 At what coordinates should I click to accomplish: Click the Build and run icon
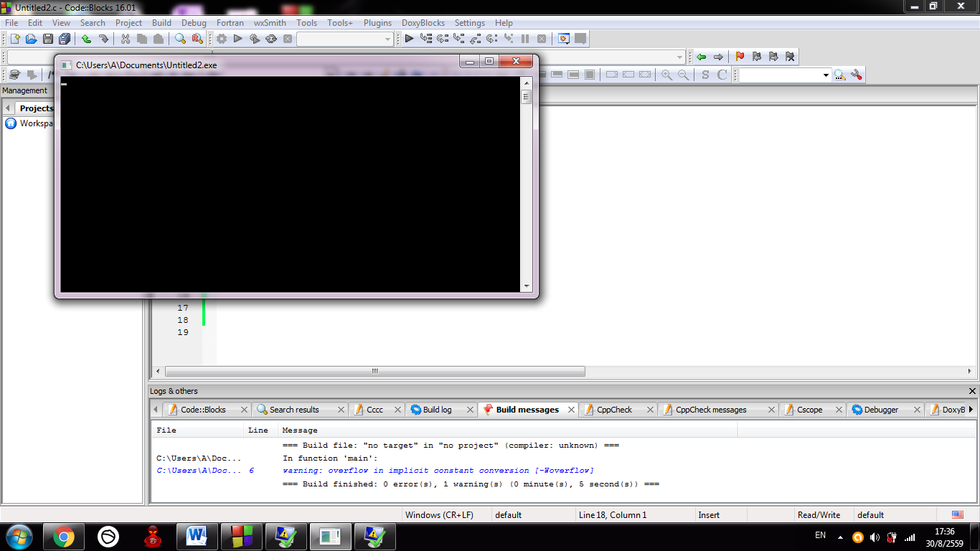pyautogui.click(x=255, y=39)
